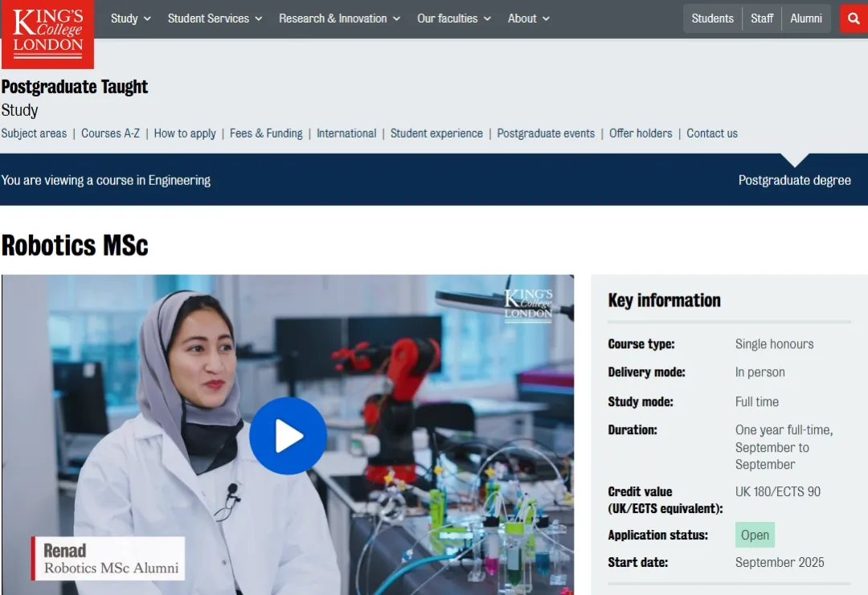The height and width of the screenshot is (595, 868).
Task: Open Subject areas page
Action: (x=34, y=133)
